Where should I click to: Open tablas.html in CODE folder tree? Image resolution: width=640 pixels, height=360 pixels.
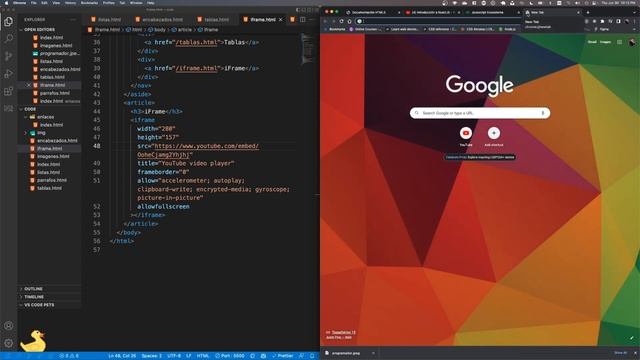click(49, 188)
